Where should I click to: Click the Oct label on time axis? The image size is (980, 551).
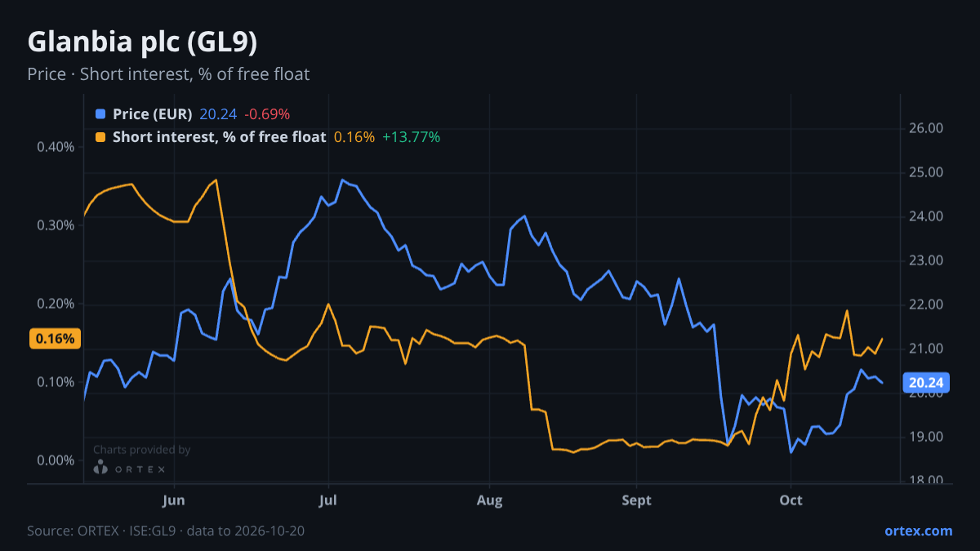791,500
